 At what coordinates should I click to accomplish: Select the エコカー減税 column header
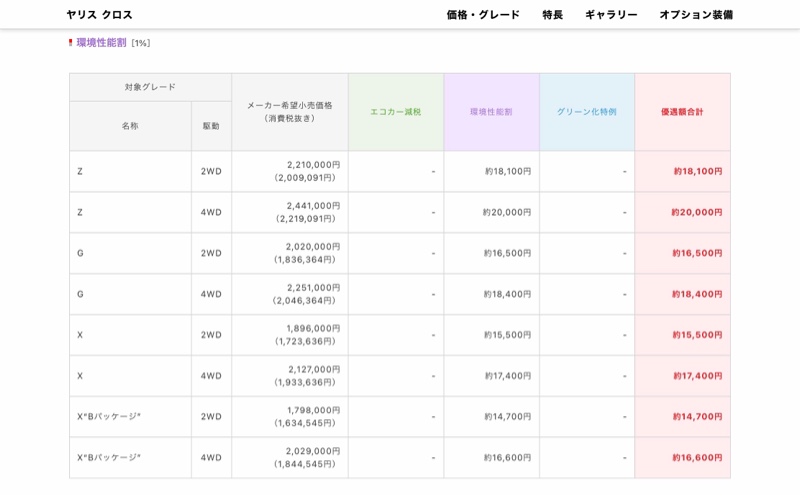coord(396,112)
